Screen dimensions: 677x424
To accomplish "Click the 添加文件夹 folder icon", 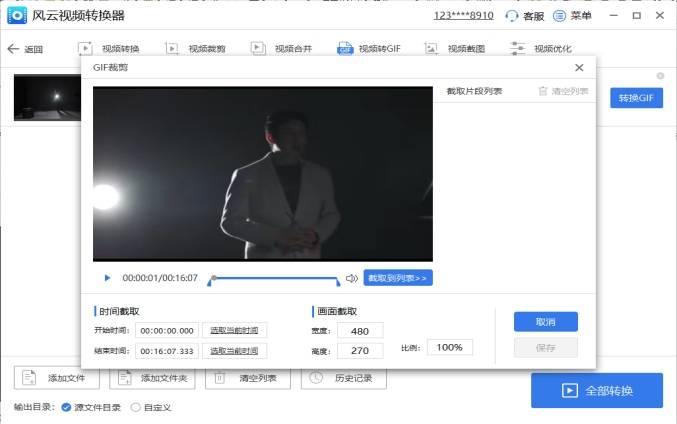I will pos(125,378).
